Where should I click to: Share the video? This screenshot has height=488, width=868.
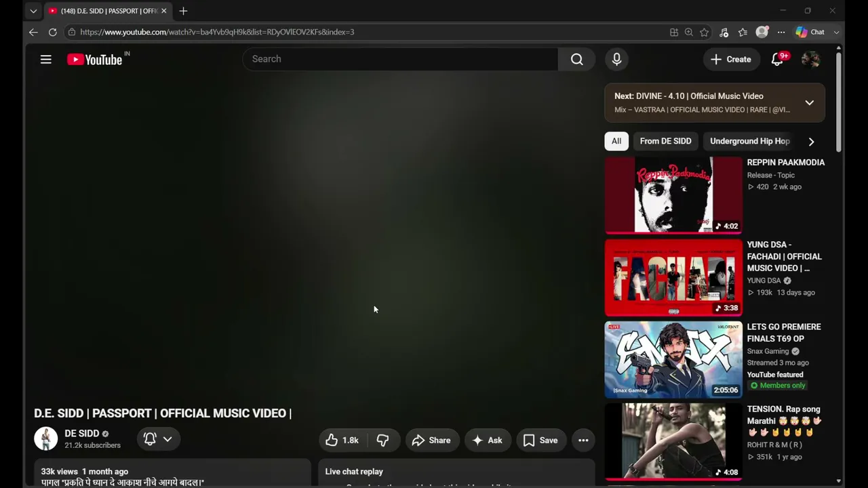coord(431,441)
